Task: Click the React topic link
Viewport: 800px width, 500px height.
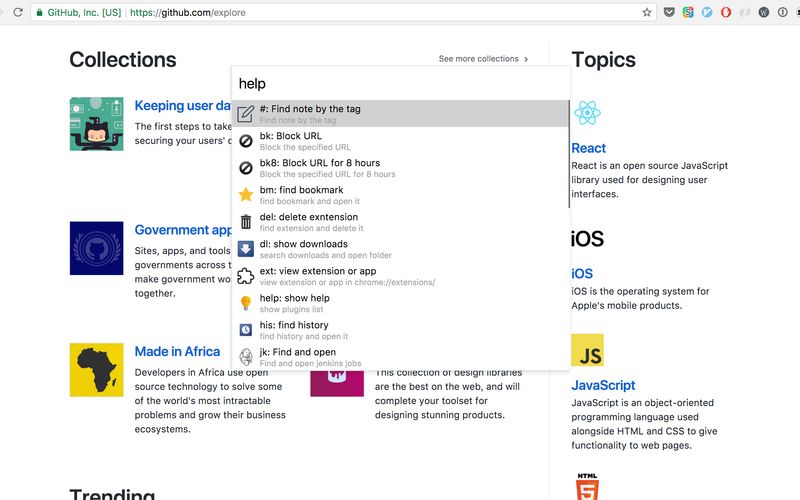Action: (588, 148)
